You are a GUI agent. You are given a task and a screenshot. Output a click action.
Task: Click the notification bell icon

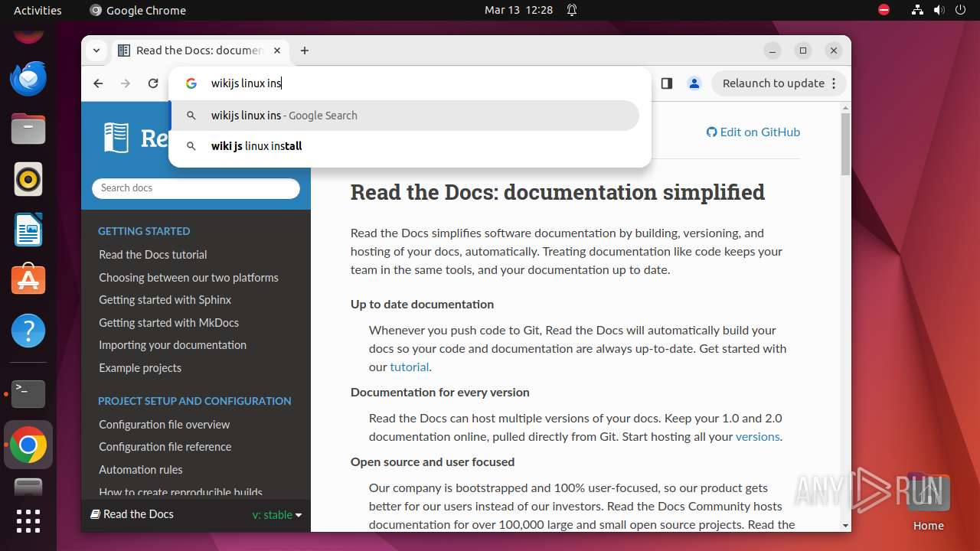click(x=572, y=10)
